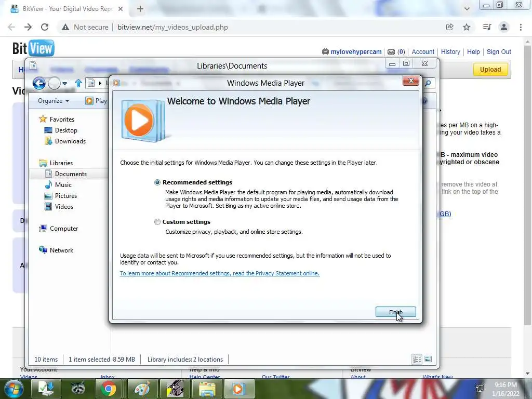Click the BitView logo
This screenshot has height=399, width=532.
[33, 48]
